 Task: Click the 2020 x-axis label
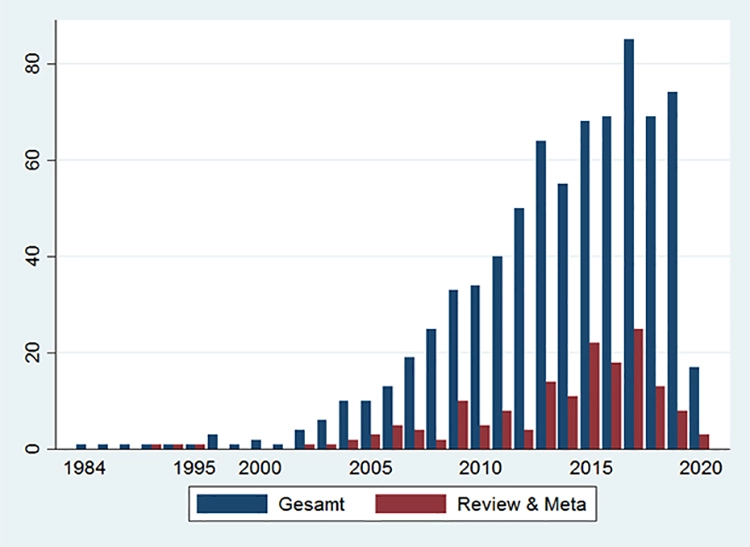700,468
